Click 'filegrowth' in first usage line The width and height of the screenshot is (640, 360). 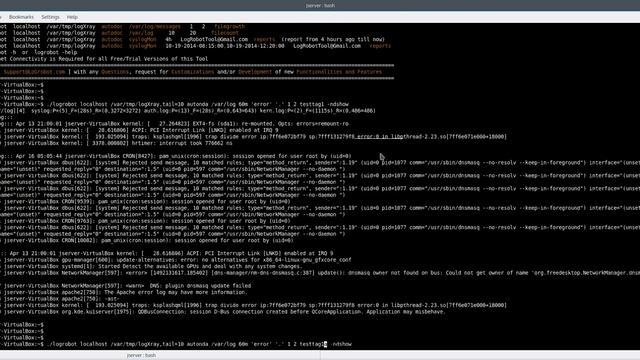[229, 27]
